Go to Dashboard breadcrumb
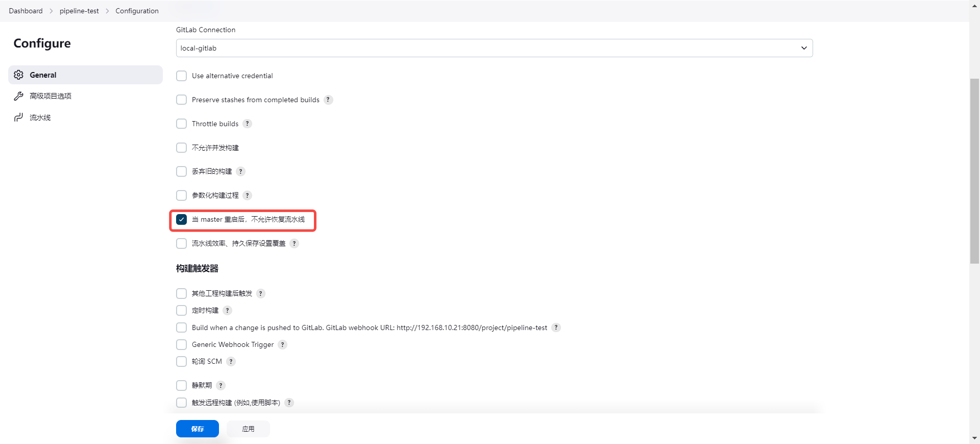Image resolution: width=980 pixels, height=444 pixels. pos(26,11)
